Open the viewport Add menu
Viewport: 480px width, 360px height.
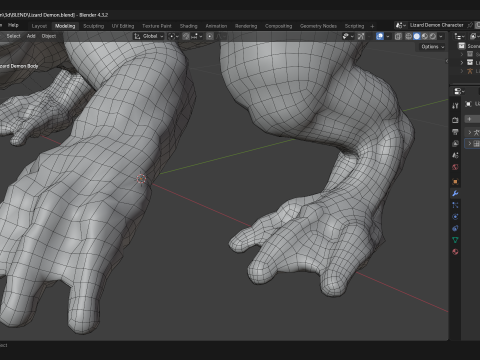(x=31, y=36)
